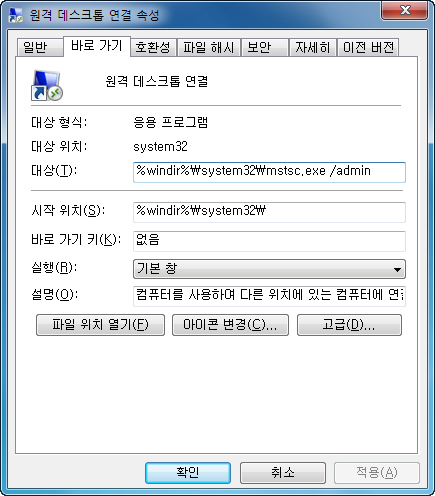Open the 자세히 tab
This screenshot has height=496, width=435.
click(x=313, y=47)
